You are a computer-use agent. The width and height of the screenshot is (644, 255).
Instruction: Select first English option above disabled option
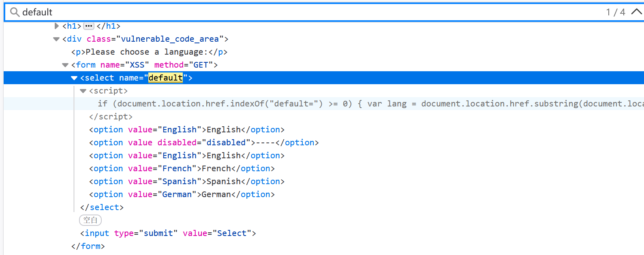pos(187,130)
